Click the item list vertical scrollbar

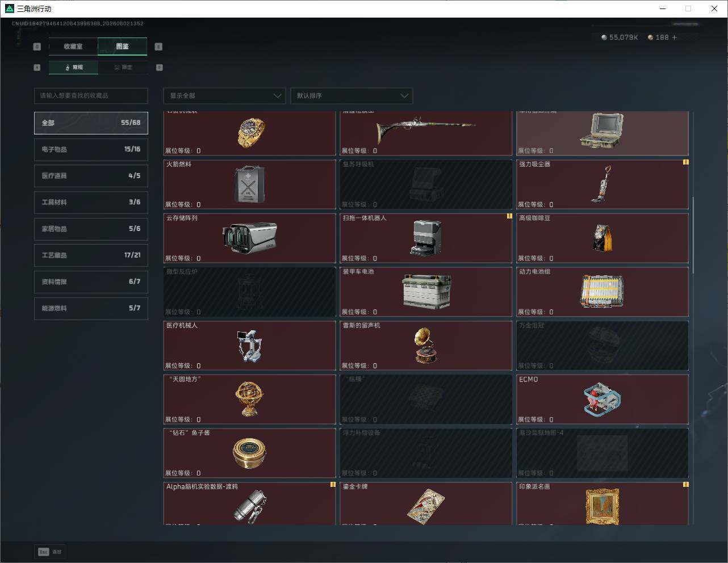pos(693,236)
